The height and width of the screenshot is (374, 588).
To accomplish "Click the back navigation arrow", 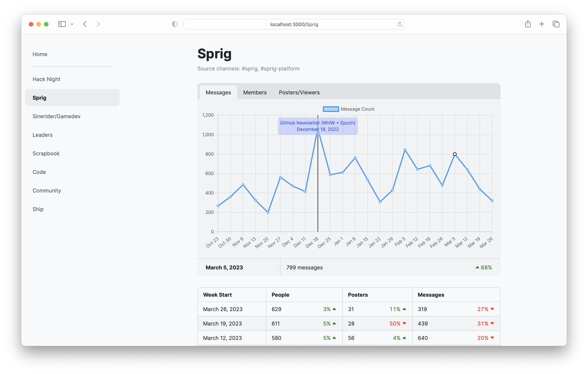I will tap(85, 24).
